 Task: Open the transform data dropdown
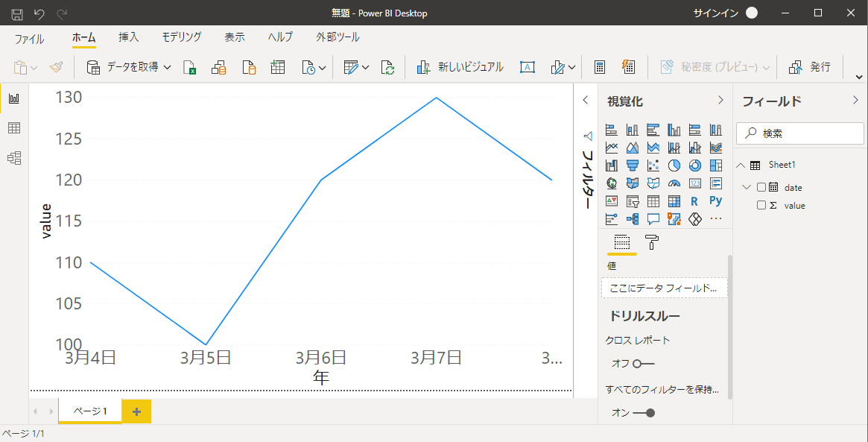coord(365,68)
